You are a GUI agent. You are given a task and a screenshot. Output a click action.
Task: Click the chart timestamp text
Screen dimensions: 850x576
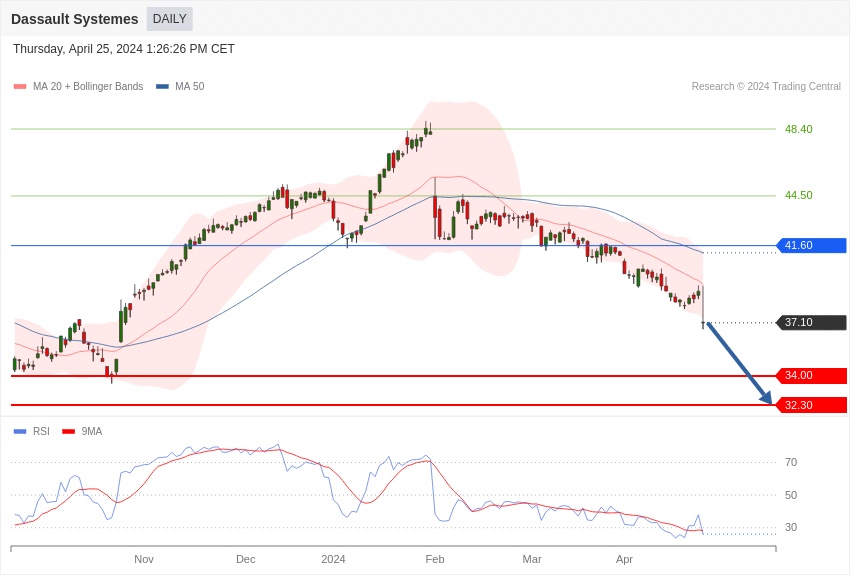[x=124, y=49]
